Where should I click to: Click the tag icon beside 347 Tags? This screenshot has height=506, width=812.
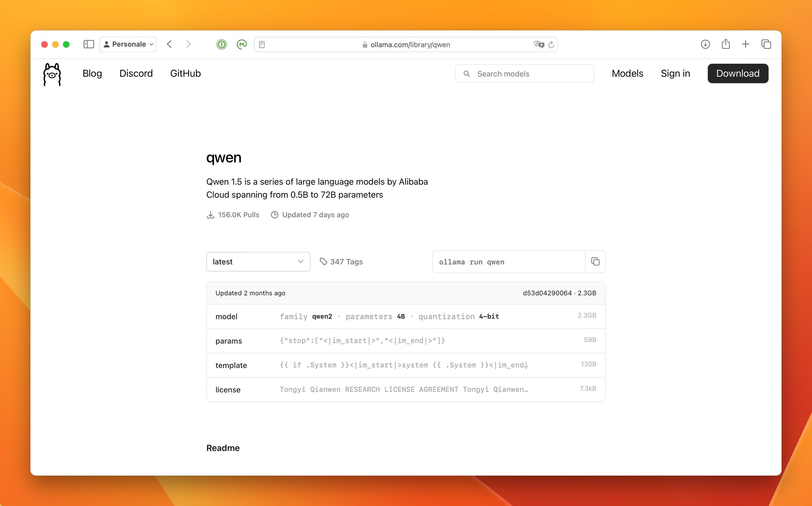coord(323,261)
